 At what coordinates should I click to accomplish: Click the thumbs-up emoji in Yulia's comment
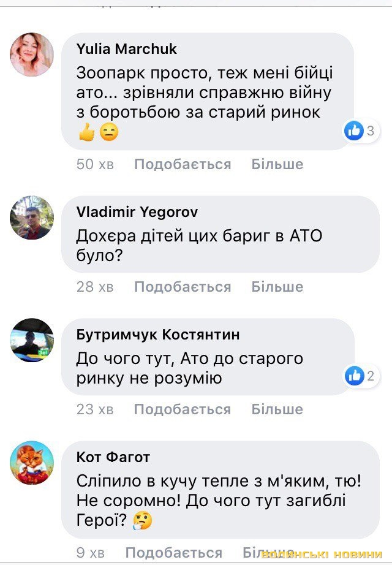click(x=86, y=132)
